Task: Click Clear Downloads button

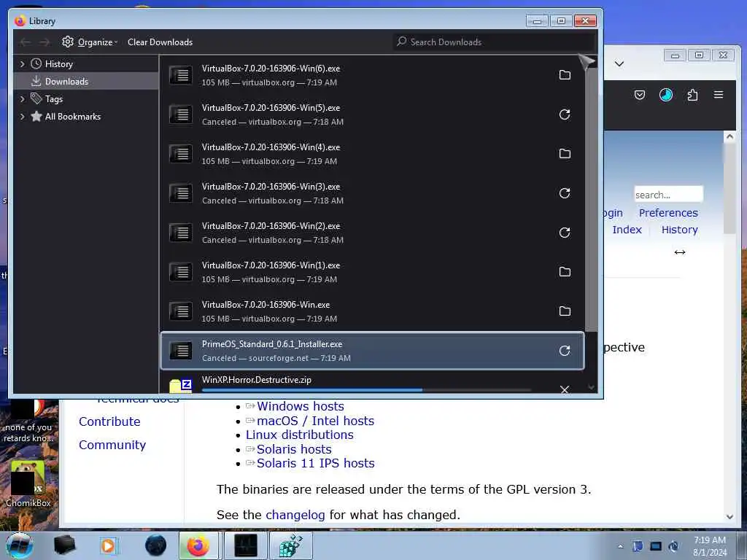Action: tap(160, 42)
